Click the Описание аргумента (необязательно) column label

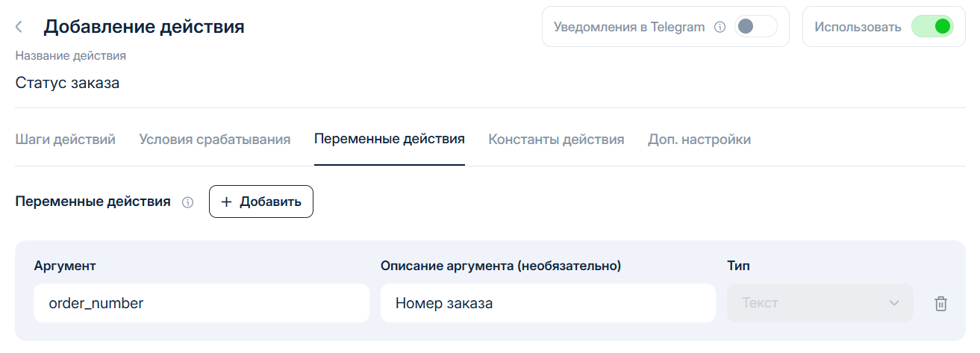[x=501, y=266]
